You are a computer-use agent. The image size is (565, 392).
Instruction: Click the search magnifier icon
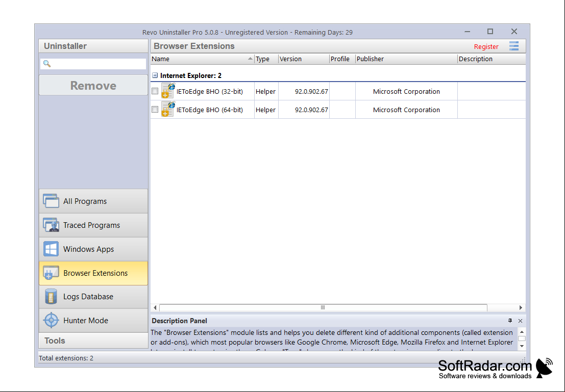pyautogui.click(x=47, y=64)
